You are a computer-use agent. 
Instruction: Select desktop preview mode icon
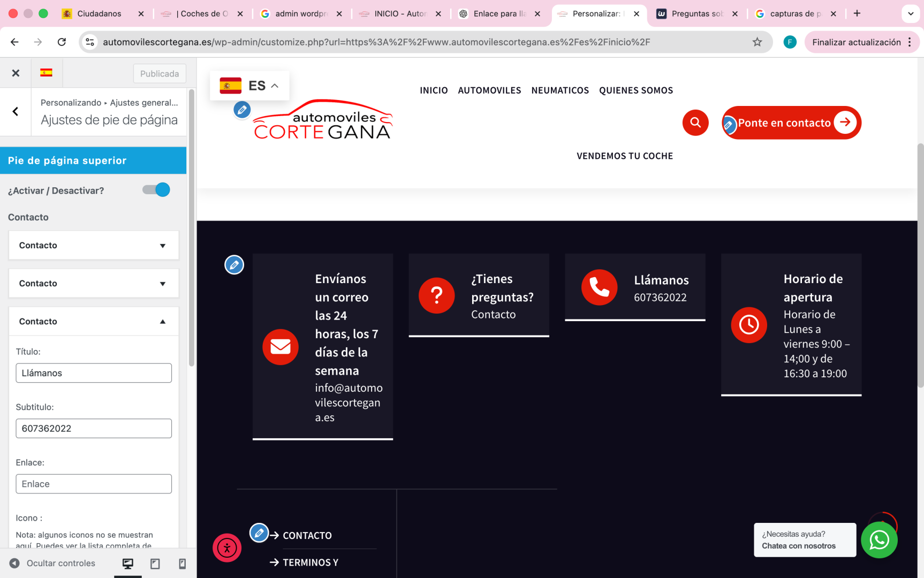click(128, 564)
